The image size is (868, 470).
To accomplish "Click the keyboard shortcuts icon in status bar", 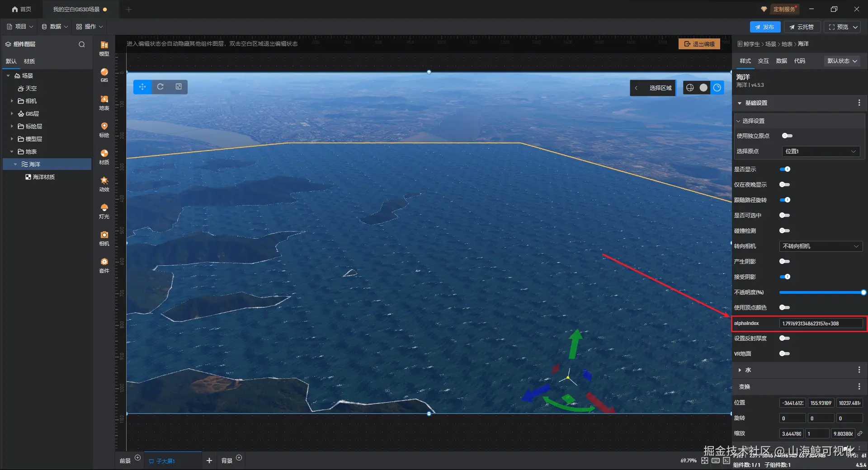I will pyautogui.click(x=716, y=461).
